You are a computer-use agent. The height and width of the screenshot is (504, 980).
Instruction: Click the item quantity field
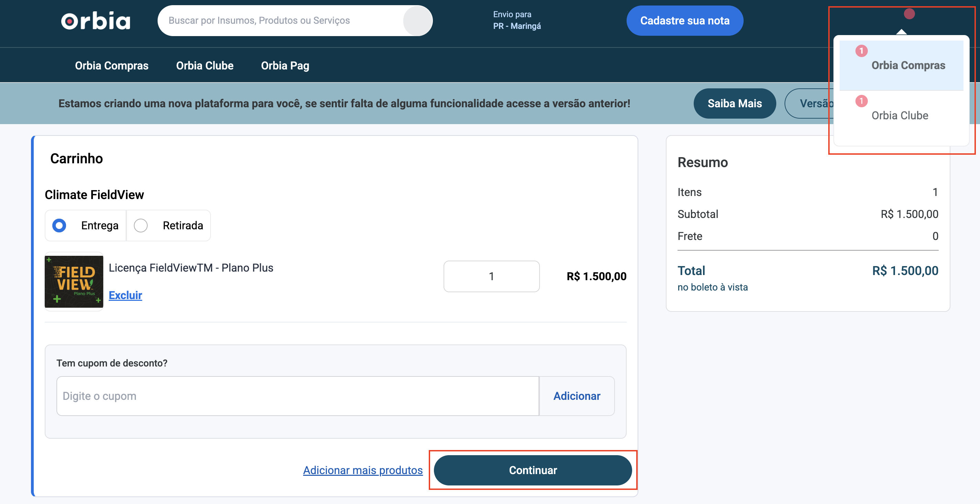(x=491, y=276)
